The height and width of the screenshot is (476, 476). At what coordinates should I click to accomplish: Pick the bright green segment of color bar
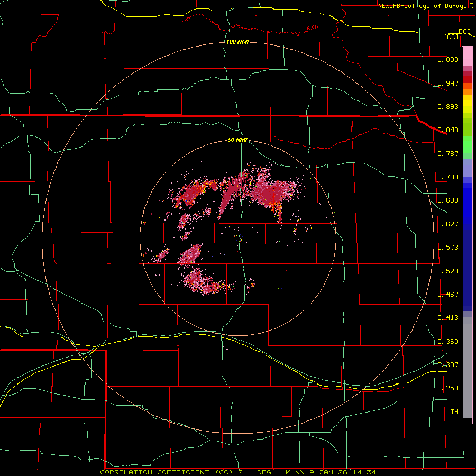click(x=467, y=144)
